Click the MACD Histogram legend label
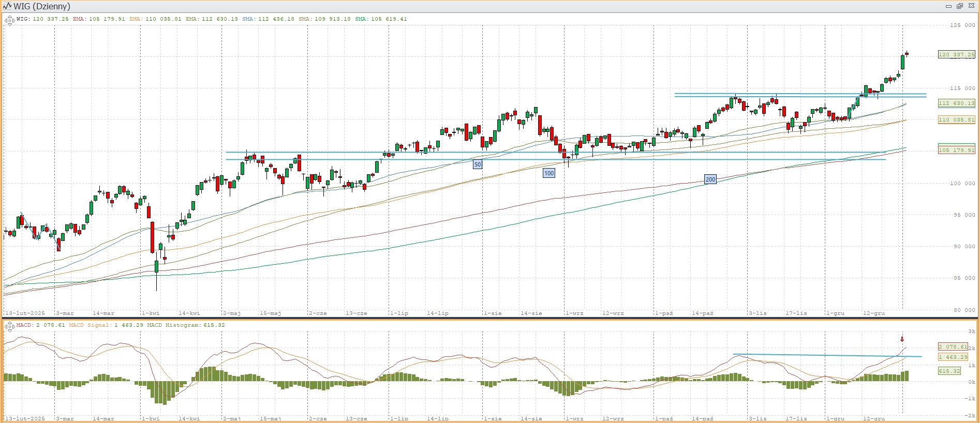 point(175,325)
